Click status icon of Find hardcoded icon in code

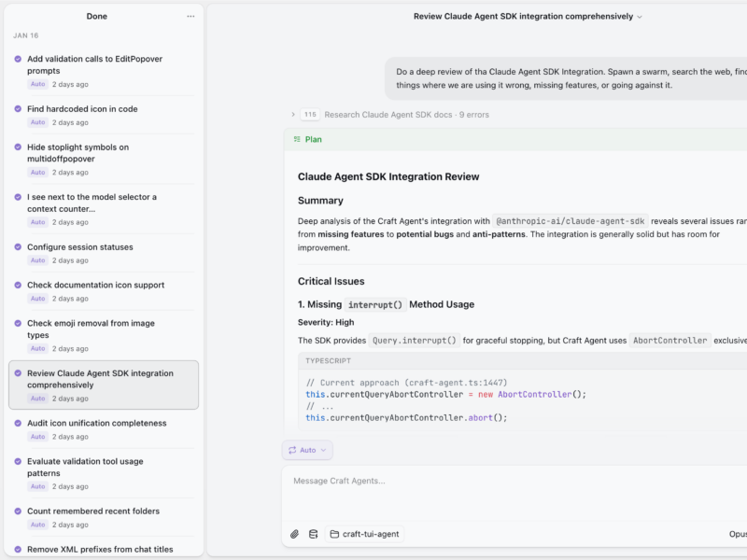click(18, 109)
